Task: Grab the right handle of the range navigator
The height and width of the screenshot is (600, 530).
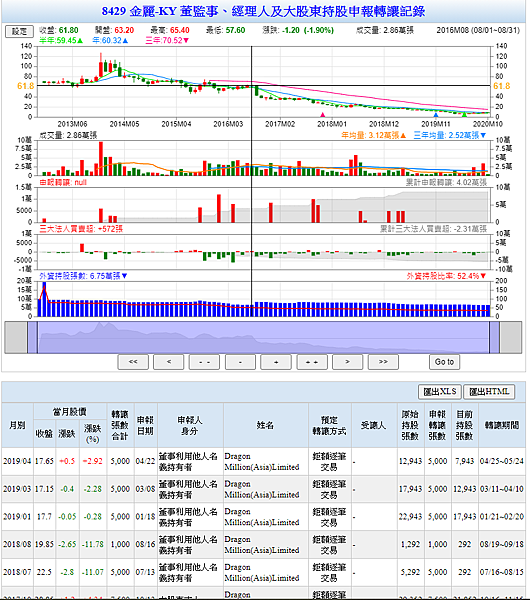Action: (x=494, y=338)
